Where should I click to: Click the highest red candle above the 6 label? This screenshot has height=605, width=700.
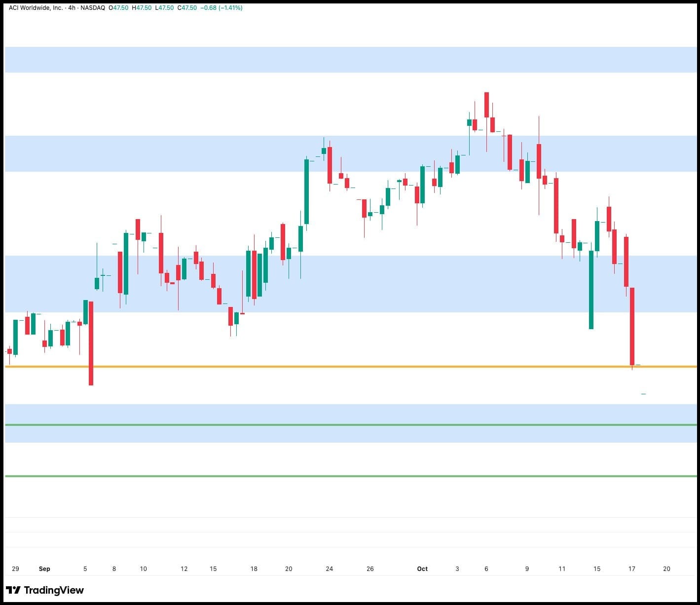click(x=486, y=105)
